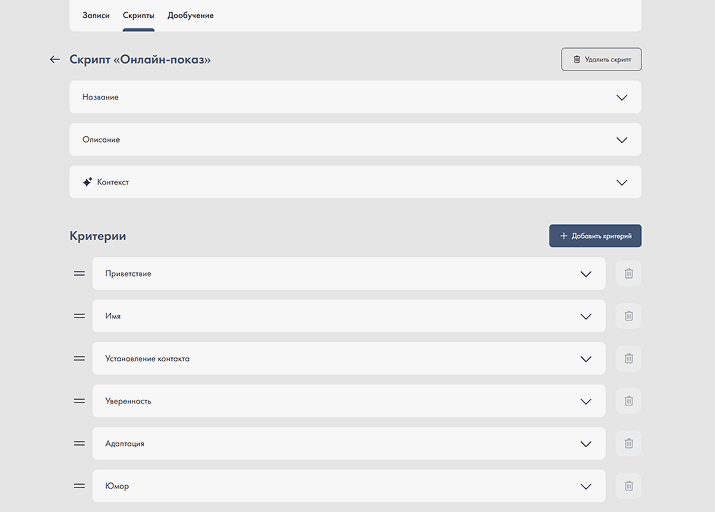The height and width of the screenshot is (512, 715).
Task: Click the Название label text
Action: point(100,97)
